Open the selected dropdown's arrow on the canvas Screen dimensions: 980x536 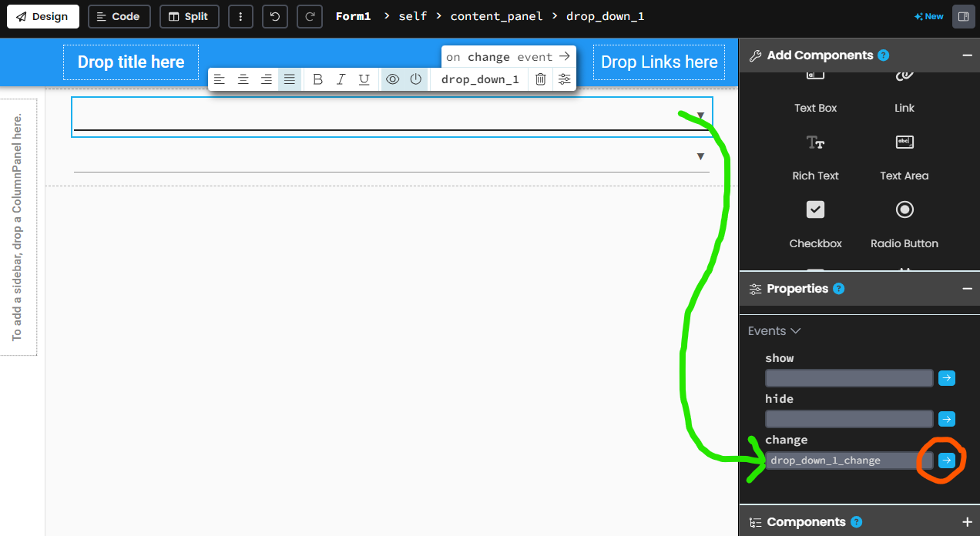click(700, 114)
